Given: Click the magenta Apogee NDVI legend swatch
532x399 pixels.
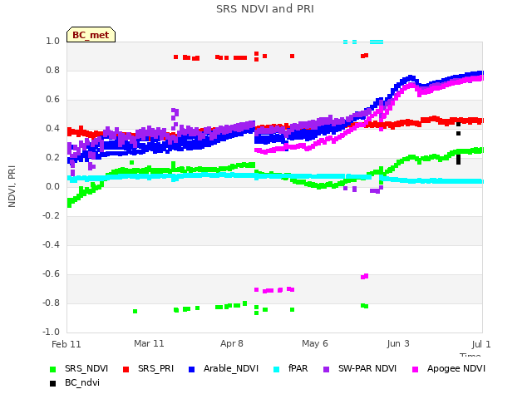Looking at the screenshot, I should 415,369.
